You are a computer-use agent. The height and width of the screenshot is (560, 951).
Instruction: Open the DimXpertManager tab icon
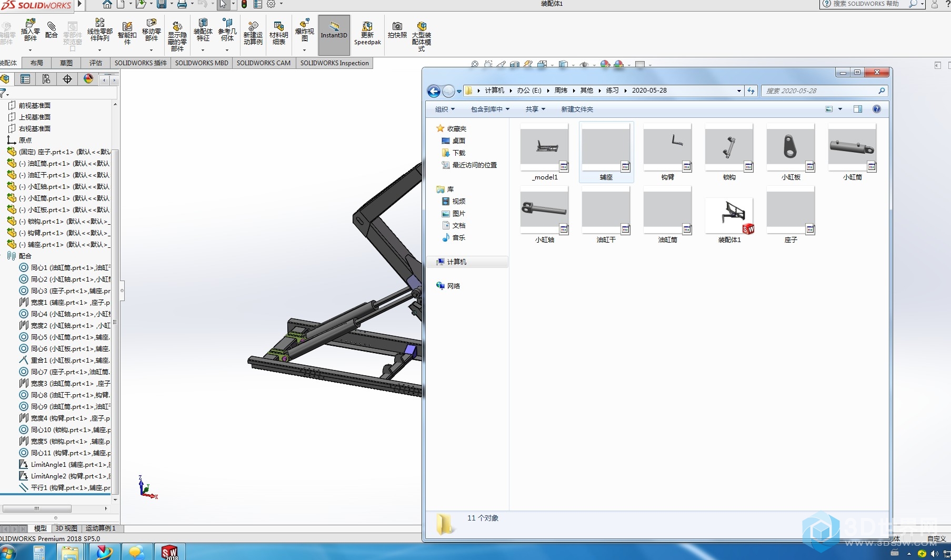tap(67, 79)
